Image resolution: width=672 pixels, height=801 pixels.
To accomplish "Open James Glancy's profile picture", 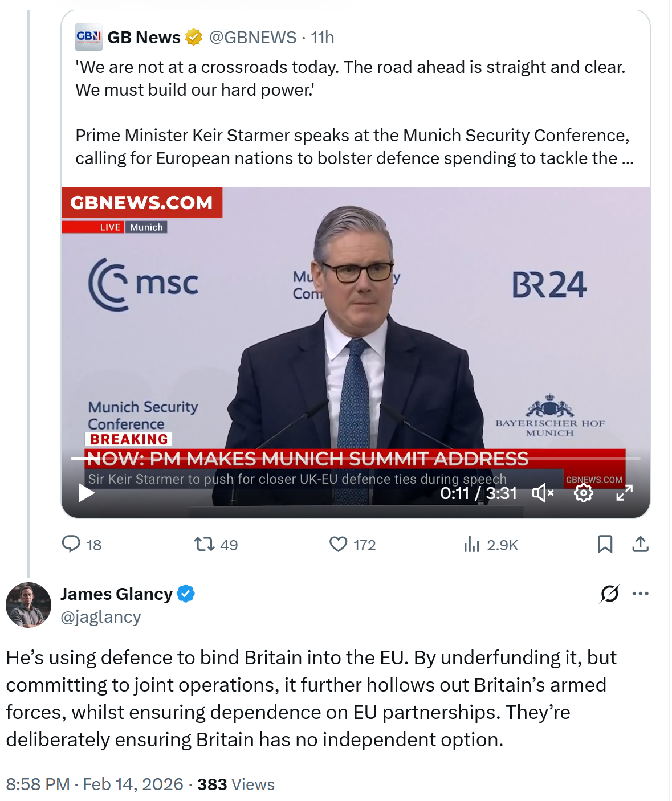I will click(28, 605).
